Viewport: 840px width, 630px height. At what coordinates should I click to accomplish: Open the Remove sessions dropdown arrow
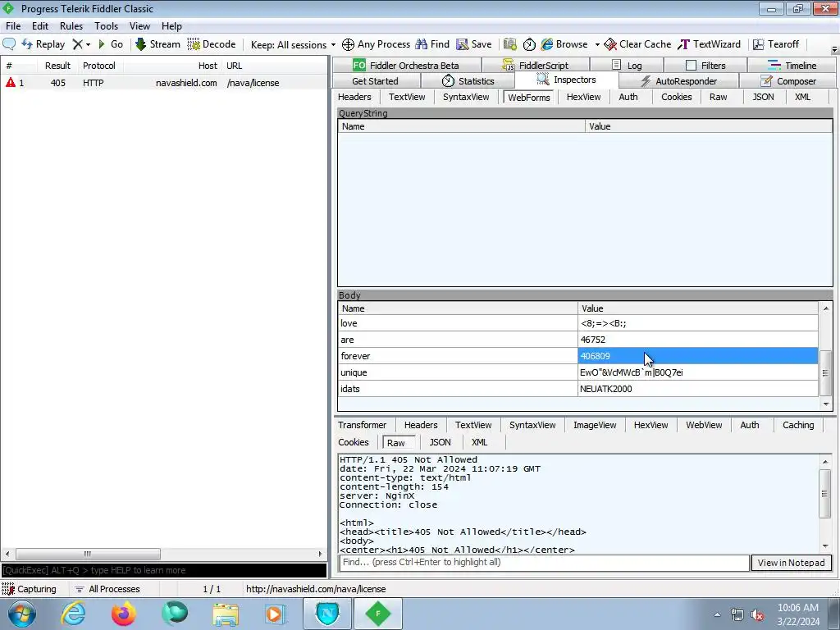click(89, 44)
